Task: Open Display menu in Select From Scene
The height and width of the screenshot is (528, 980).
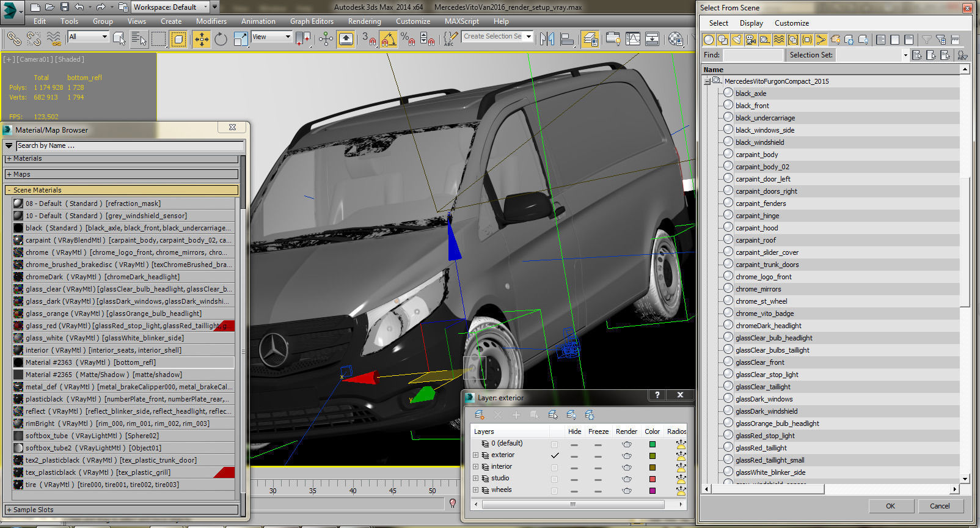Action: 751,23
